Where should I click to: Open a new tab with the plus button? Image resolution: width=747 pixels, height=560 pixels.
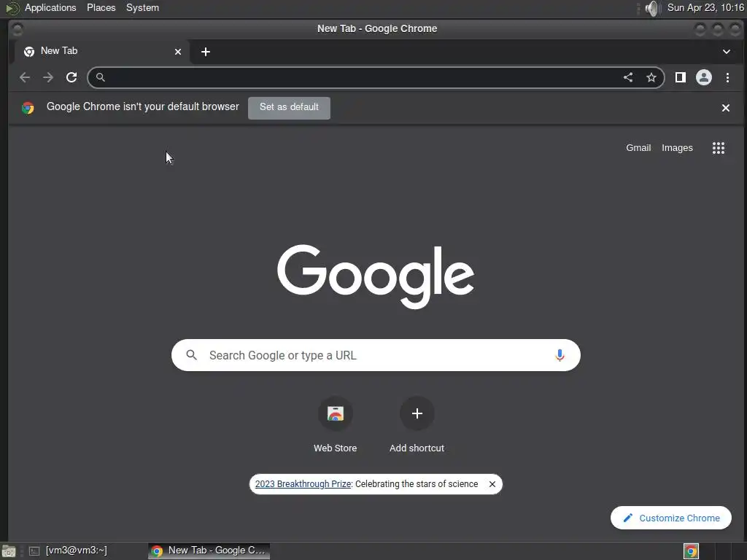(206, 52)
